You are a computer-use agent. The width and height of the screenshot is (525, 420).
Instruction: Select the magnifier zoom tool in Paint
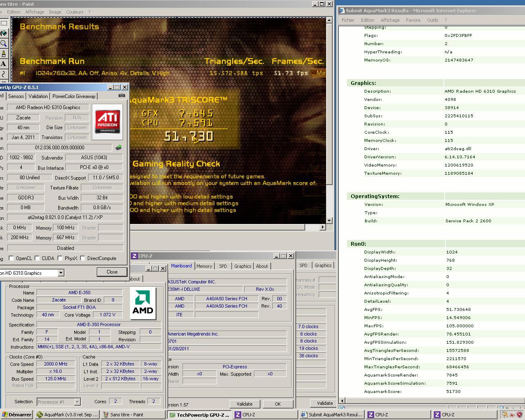pos(3,43)
